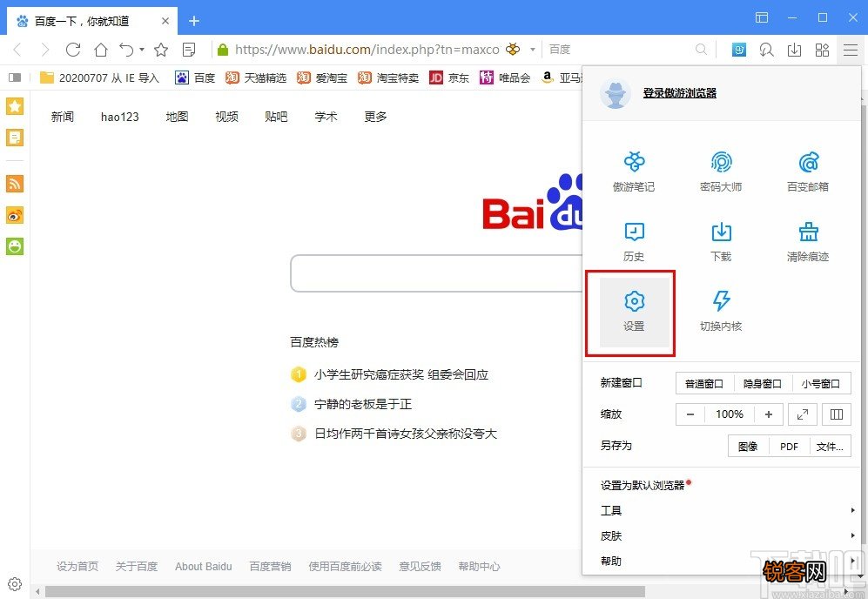Click the About Baidu footer link
The height and width of the screenshot is (599, 868).
pos(203,566)
